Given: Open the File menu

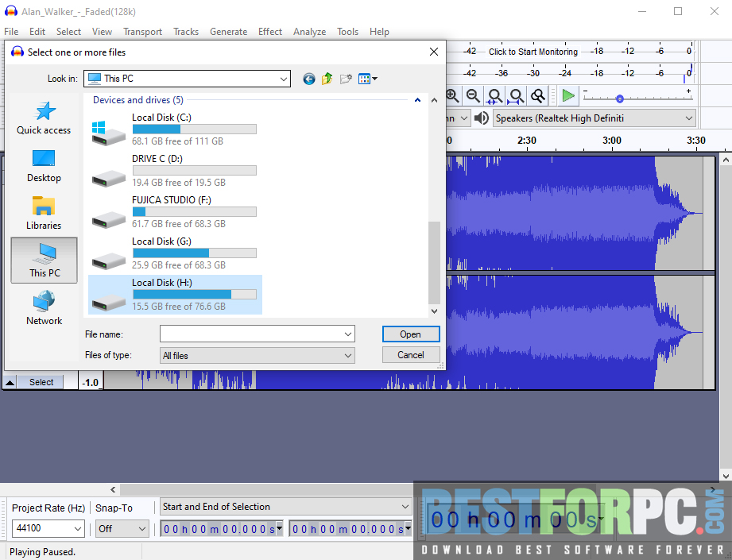Looking at the screenshot, I should (11, 32).
